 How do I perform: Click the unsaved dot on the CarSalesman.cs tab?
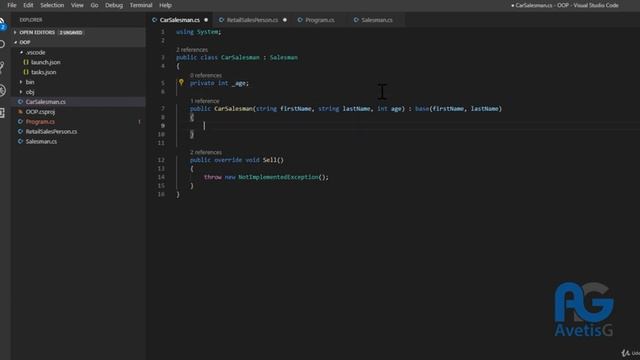[206, 20]
